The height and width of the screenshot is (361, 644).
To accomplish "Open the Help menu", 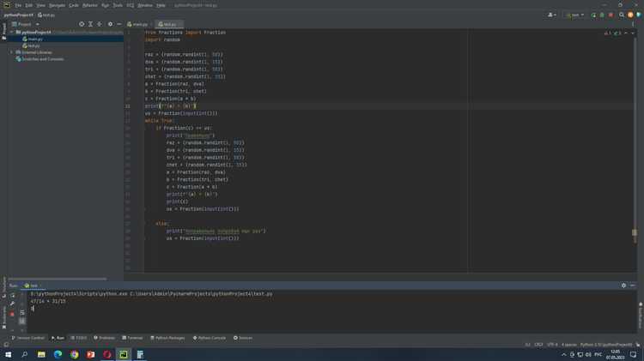I will point(161,5).
